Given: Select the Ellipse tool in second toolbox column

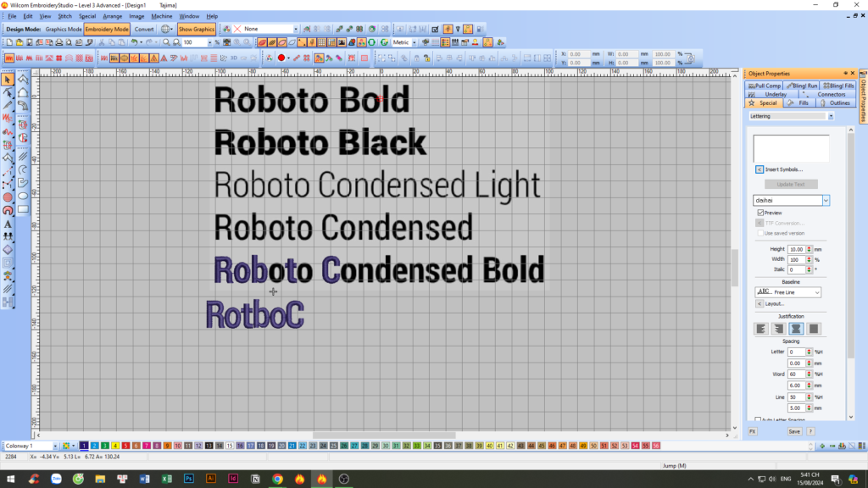Looking at the screenshot, I should pyautogui.click(x=23, y=196).
